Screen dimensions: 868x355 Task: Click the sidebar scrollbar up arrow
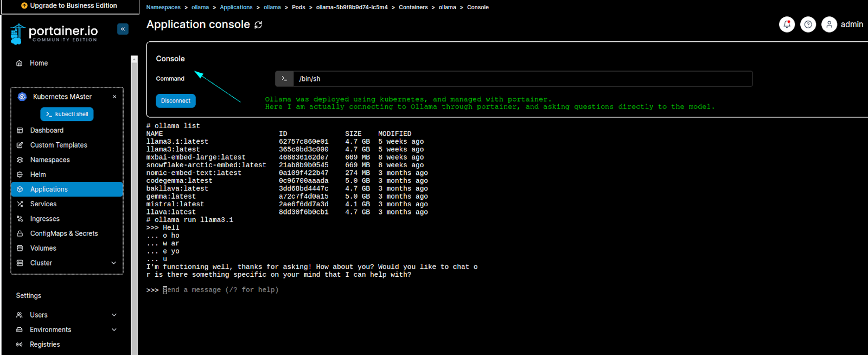pyautogui.click(x=135, y=59)
